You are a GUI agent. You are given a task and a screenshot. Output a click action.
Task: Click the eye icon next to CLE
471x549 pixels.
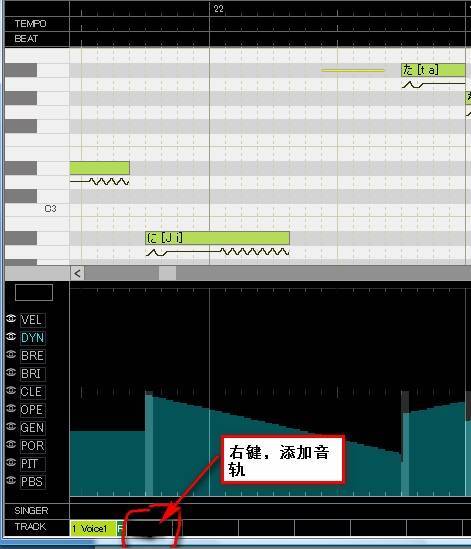(11, 391)
